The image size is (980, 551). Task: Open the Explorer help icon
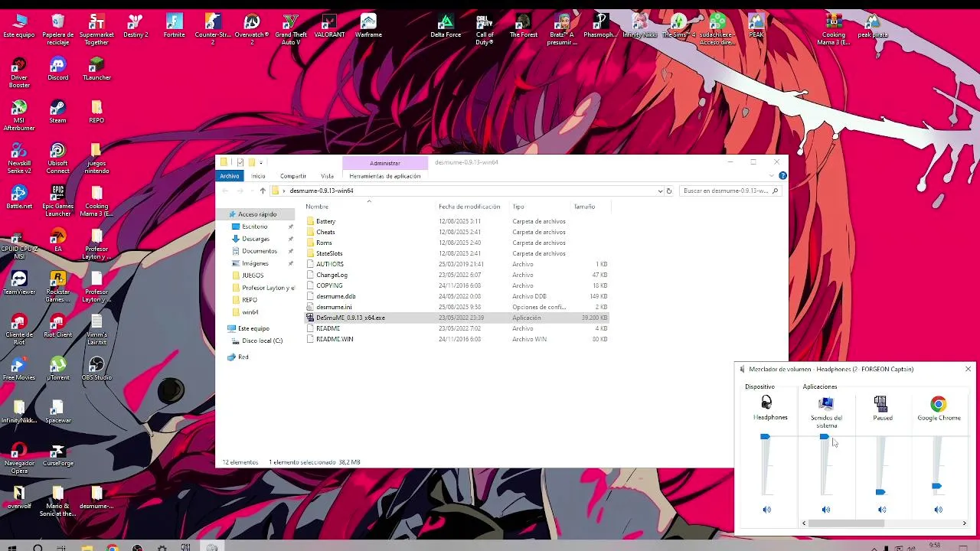(x=782, y=176)
